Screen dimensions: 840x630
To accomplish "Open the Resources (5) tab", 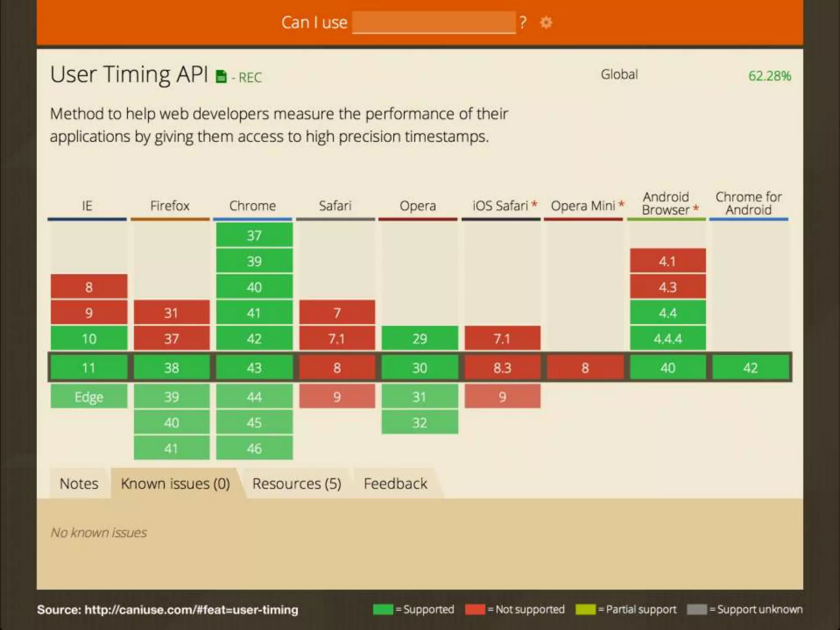I will point(297,484).
